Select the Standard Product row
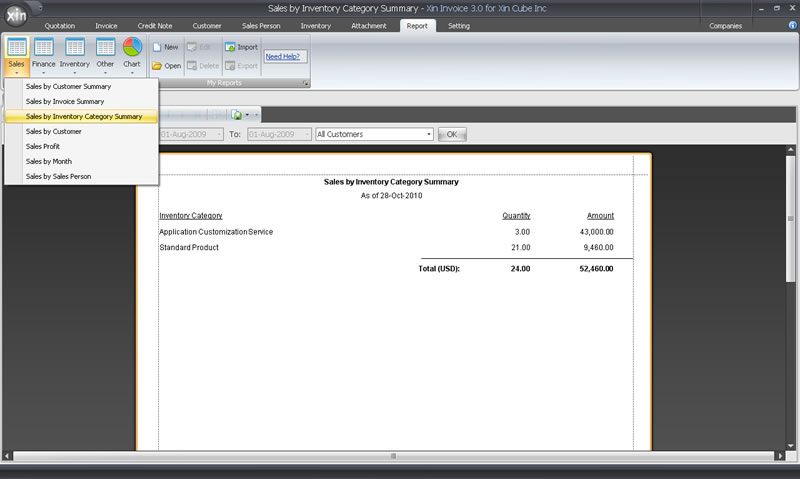Image resolution: width=800 pixels, height=479 pixels. pyautogui.click(x=386, y=247)
